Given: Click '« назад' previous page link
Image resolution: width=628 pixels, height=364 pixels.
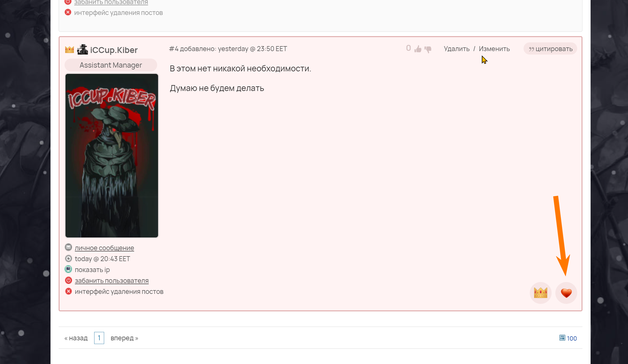Looking at the screenshot, I should click(x=76, y=338).
